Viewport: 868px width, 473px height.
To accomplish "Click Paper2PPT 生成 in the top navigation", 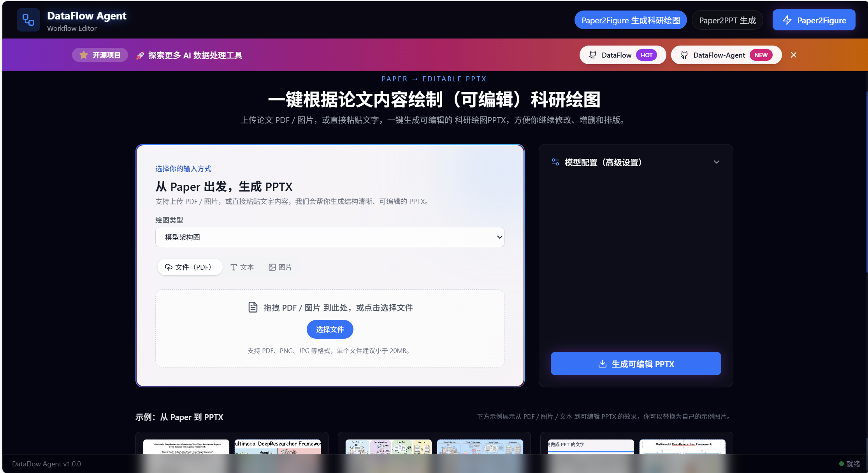I will click(727, 20).
